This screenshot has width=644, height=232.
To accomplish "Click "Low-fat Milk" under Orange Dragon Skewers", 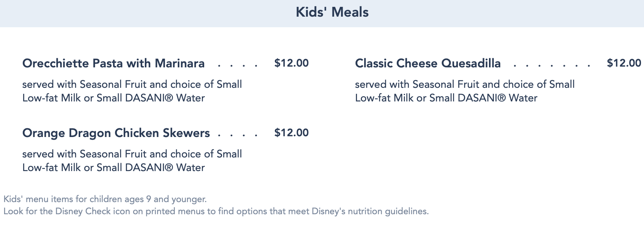I will [x=51, y=168].
